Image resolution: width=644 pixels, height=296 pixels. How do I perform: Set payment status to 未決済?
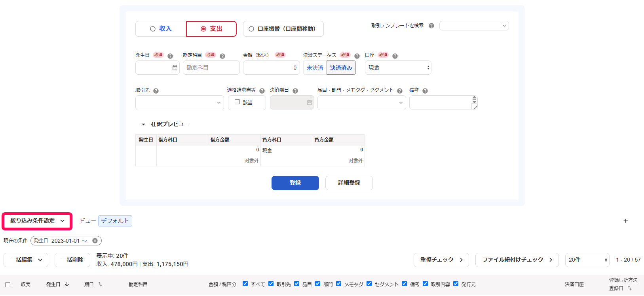pyautogui.click(x=315, y=68)
